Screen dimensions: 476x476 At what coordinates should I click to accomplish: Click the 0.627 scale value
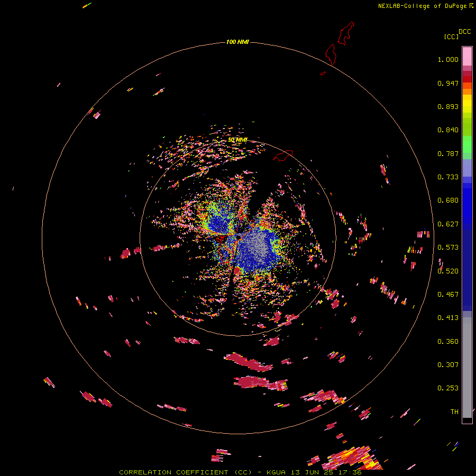click(448, 224)
